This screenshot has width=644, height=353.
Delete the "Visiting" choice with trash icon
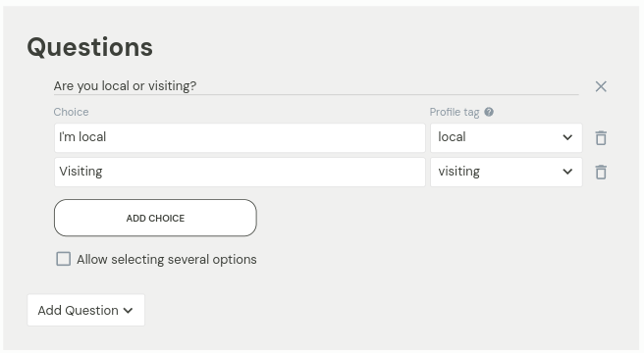601,172
